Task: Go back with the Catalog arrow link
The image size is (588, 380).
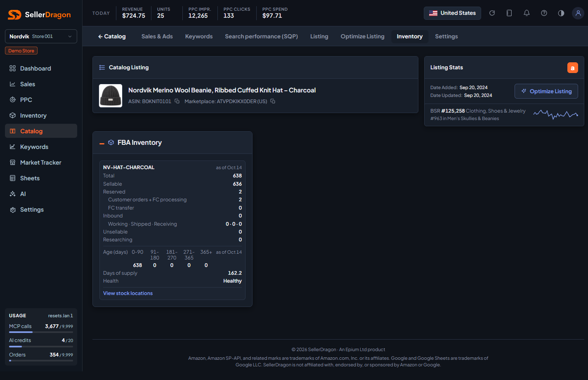Action: coord(112,36)
